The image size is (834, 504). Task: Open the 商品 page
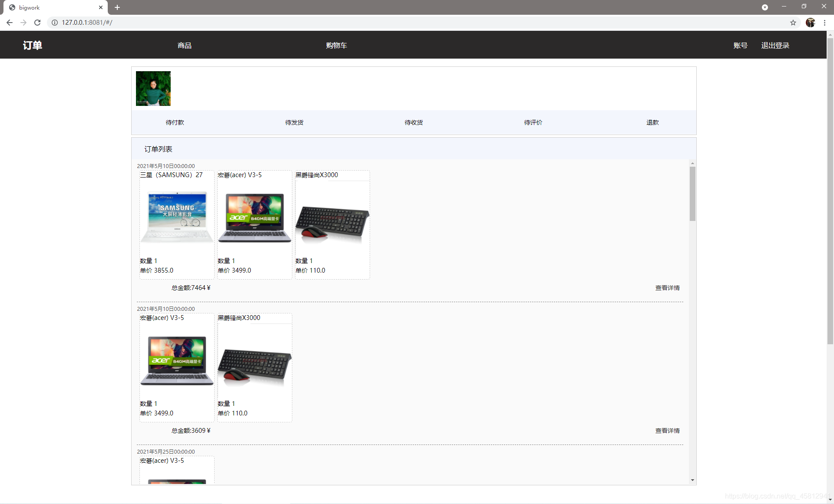click(184, 45)
